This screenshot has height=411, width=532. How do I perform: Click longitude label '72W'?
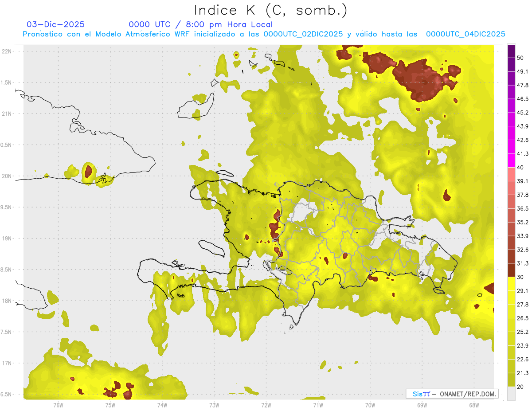pyautogui.click(x=266, y=405)
